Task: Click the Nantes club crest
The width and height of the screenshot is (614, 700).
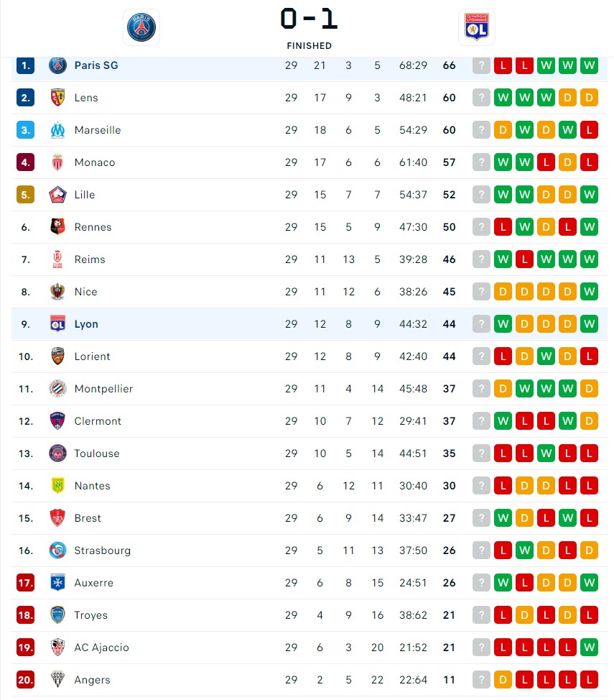Action: [x=57, y=486]
